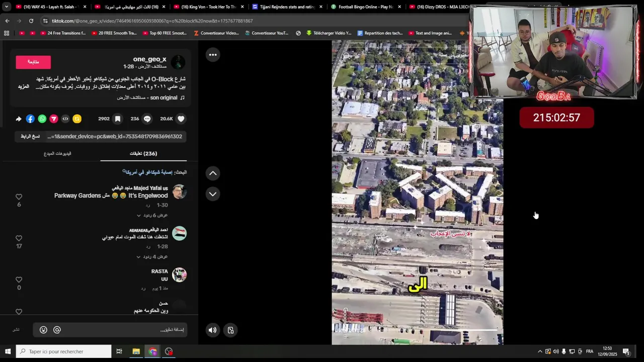Open the embed code icon
Viewport: 644px width, 362px height.
click(65, 119)
